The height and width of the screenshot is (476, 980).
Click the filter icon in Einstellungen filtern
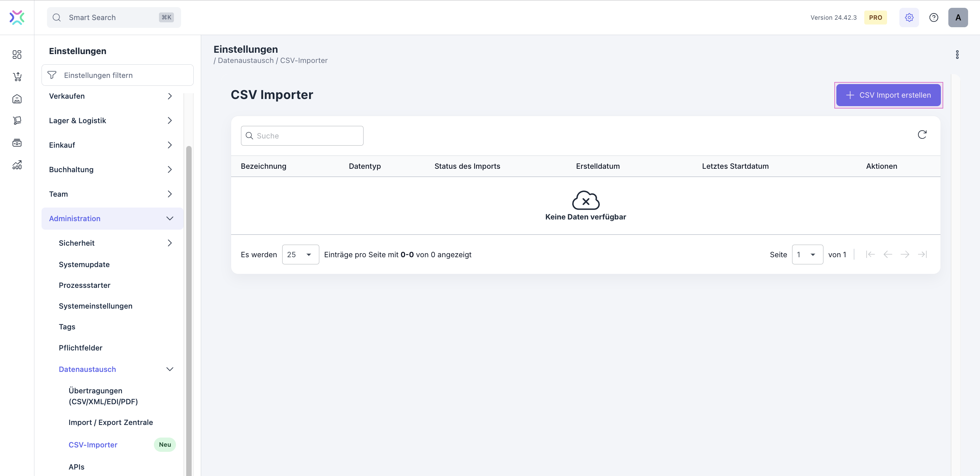pos(52,75)
